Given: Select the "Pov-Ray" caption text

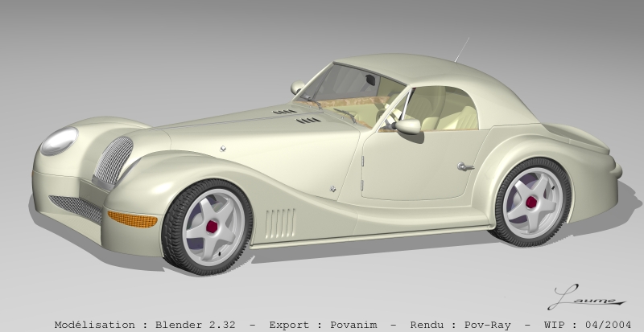Looking at the screenshot, I should tap(488, 325).
